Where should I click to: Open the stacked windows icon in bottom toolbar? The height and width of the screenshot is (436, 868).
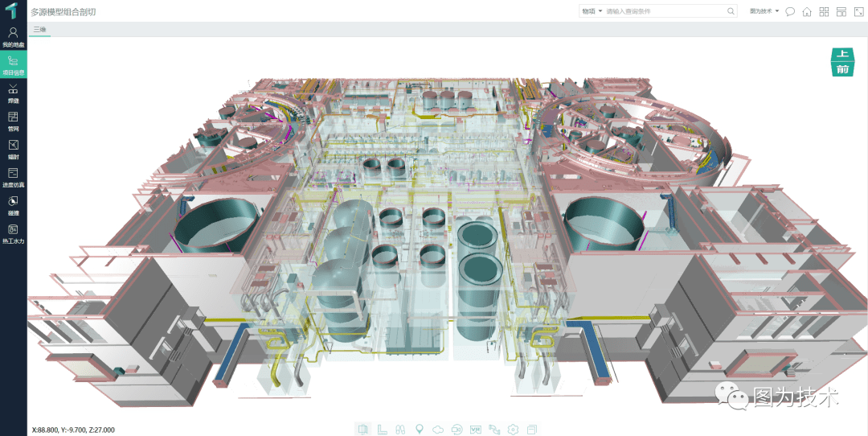(x=531, y=429)
